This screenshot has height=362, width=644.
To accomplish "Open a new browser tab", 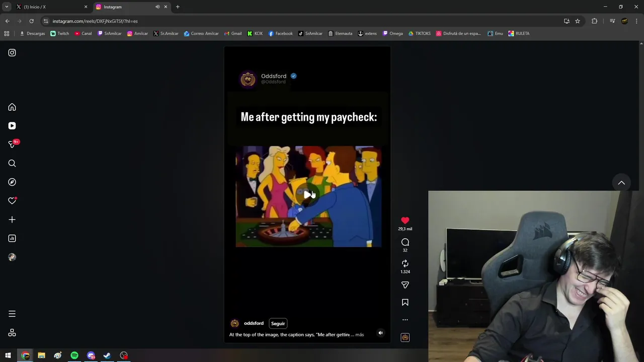I will [x=178, y=7].
